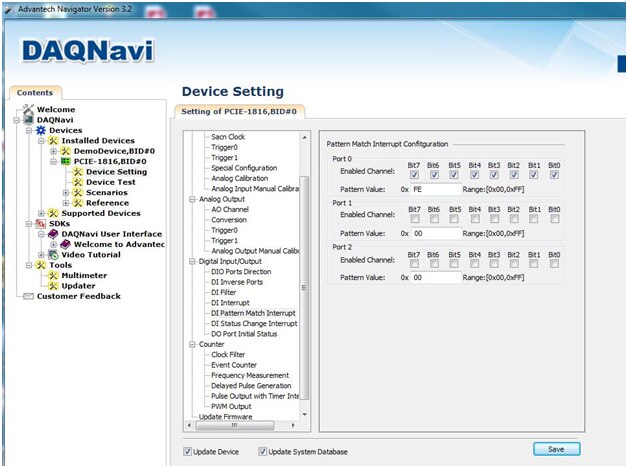Click the Video Tutorial icon

[53, 255]
